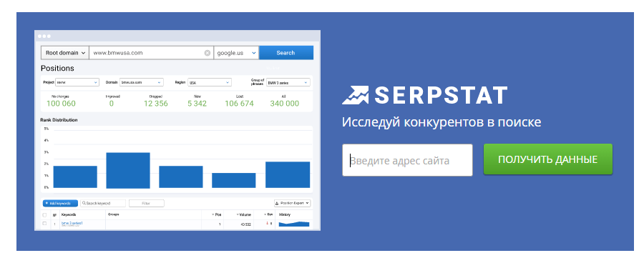The height and width of the screenshot is (258, 644).
Task: Click the tallest bar in Rank Distribution
Action: (x=128, y=170)
